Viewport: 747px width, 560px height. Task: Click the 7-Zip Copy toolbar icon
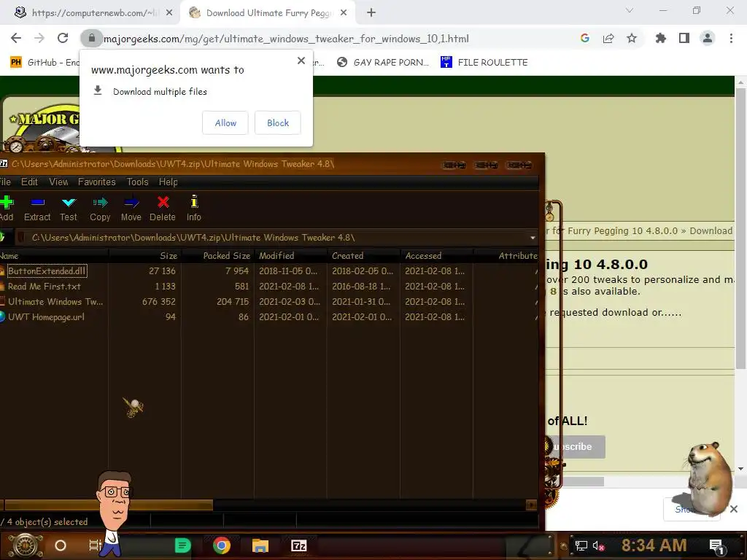pyautogui.click(x=100, y=203)
